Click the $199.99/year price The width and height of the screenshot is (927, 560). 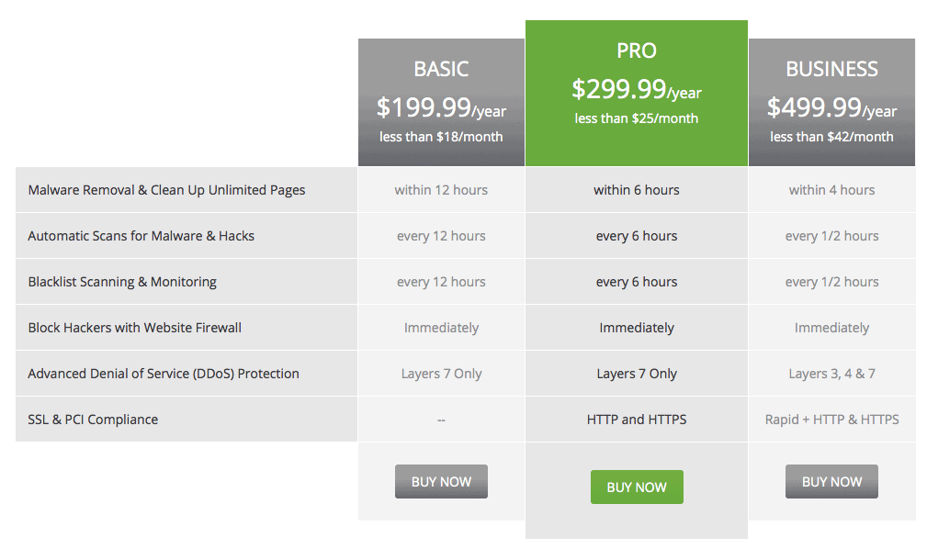(x=441, y=107)
